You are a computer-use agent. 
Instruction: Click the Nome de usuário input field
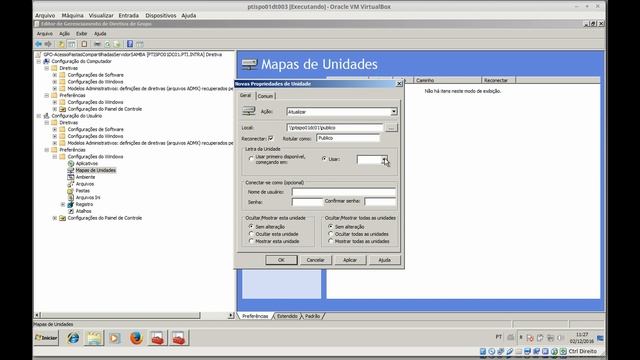(344, 192)
